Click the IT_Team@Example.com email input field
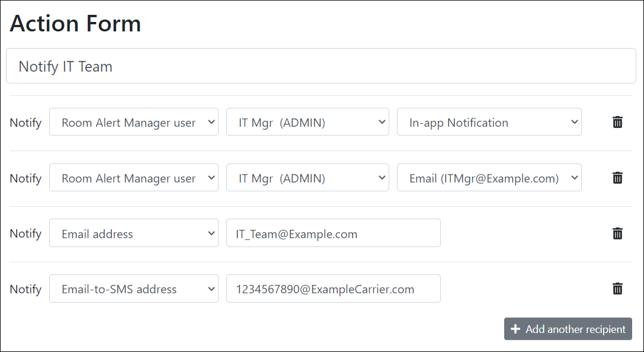 333,233
